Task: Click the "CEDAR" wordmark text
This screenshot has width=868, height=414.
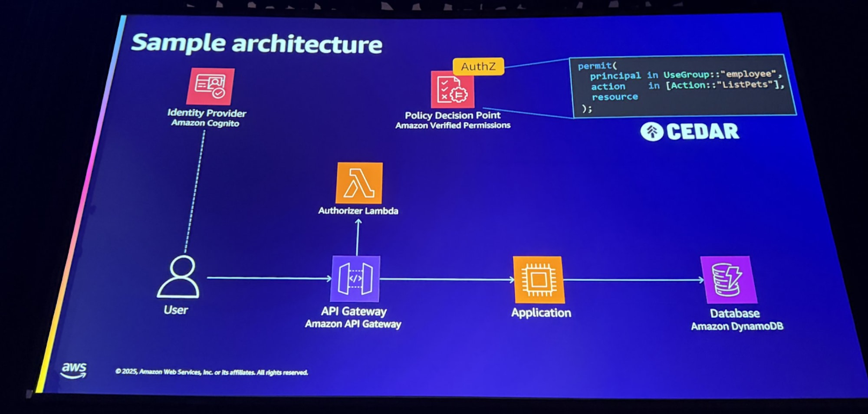Action: point(703,131)
